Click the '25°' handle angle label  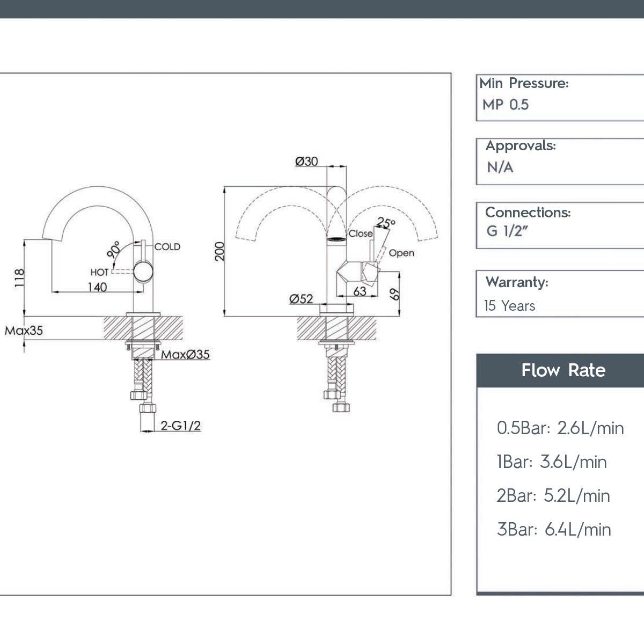pos(385,223)
